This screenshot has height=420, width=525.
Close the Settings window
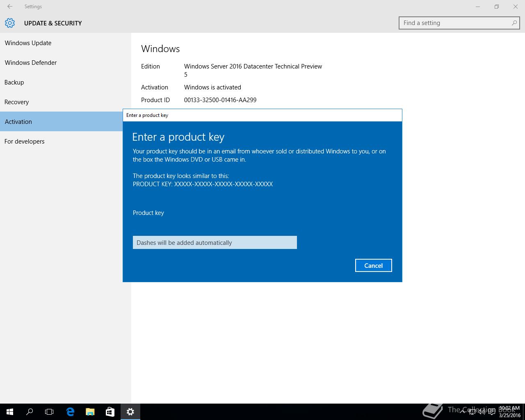[x=516, y=7]
